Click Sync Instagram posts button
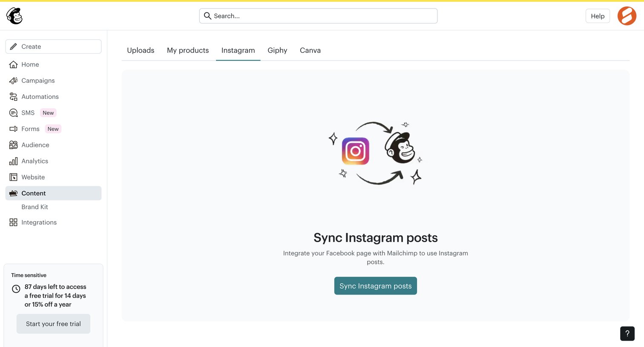The image size is (644, 347). 375,286
